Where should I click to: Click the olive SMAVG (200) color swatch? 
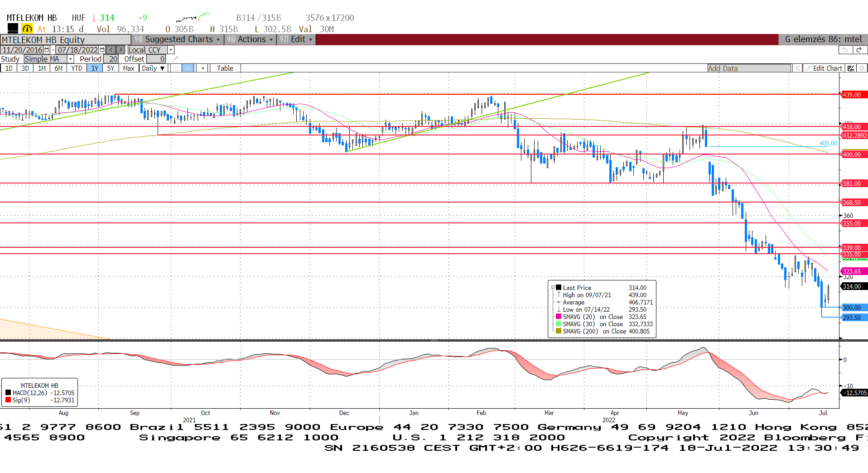tap(559, 331)
